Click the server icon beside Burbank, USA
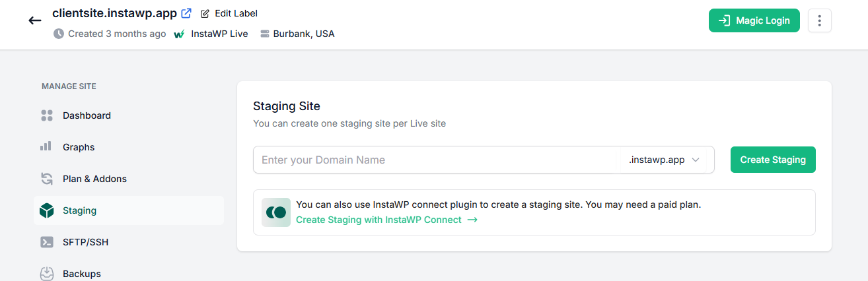This screenshot has width=868, height=281. (x=265, y=34)
